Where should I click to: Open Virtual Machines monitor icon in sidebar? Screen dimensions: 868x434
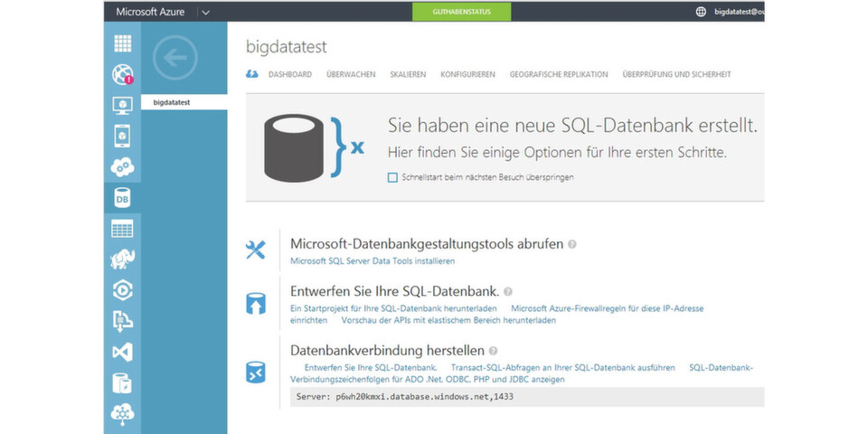(x=123, y=105)
